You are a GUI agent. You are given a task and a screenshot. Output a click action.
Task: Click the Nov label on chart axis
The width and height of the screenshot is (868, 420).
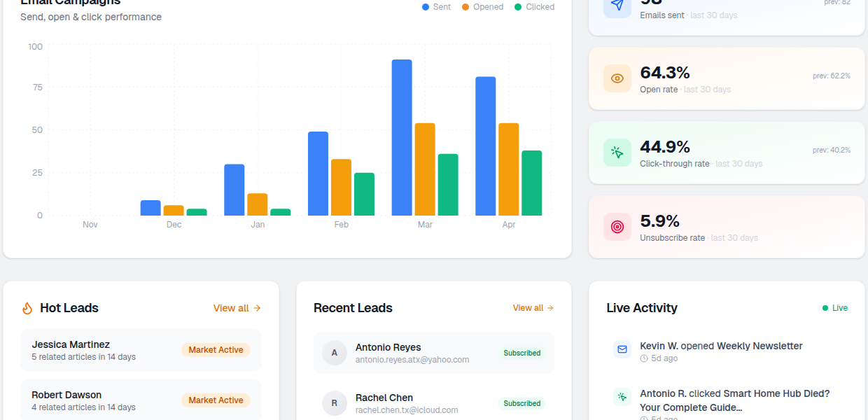coord(90,225)
